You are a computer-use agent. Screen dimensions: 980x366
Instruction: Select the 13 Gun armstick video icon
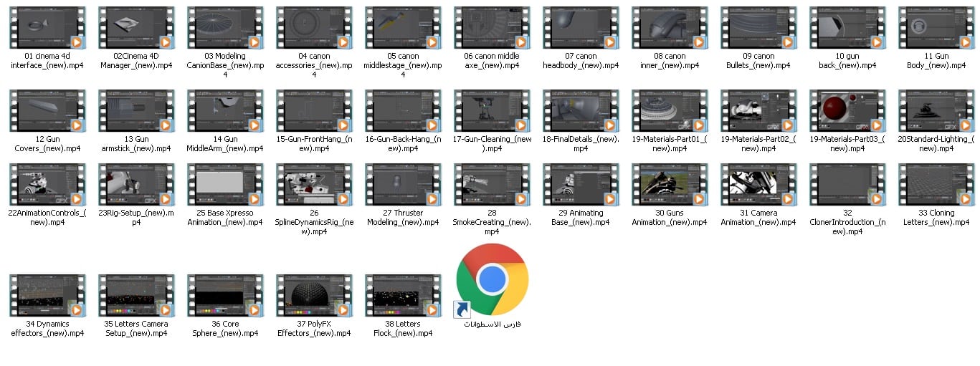tap(136, 110)
